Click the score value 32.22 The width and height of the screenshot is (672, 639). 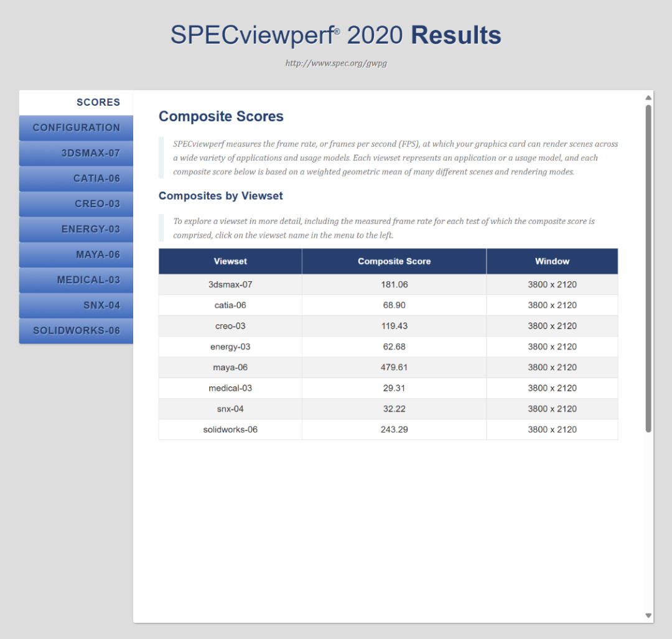click(394, 409)
